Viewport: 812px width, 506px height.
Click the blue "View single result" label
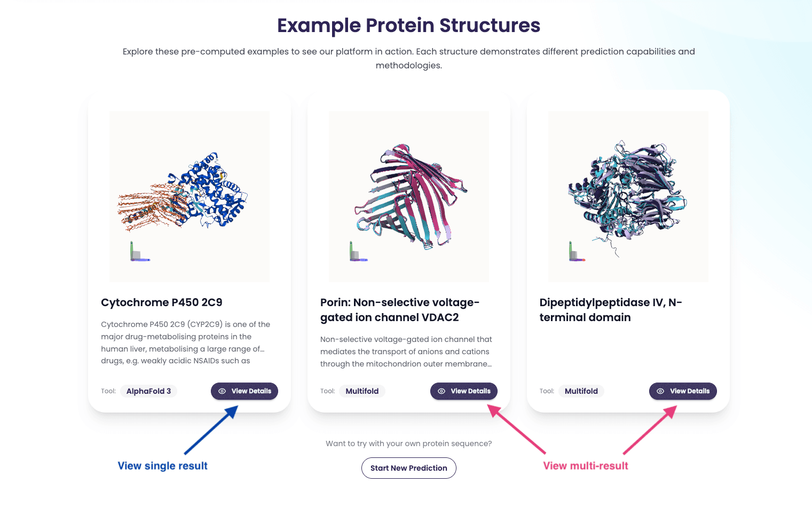tap(163, 466)
